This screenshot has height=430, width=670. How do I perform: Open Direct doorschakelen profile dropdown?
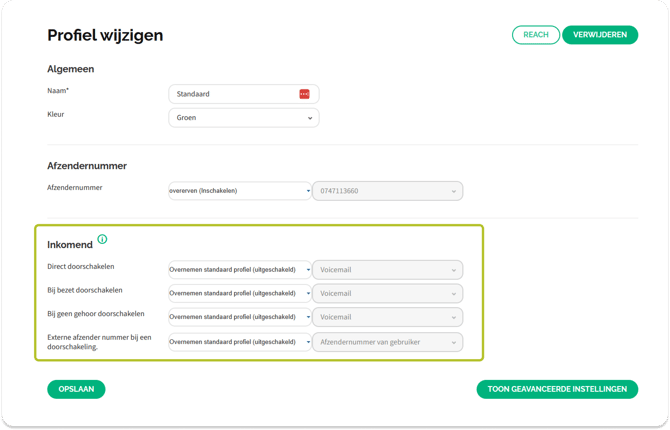coord(240,269)
